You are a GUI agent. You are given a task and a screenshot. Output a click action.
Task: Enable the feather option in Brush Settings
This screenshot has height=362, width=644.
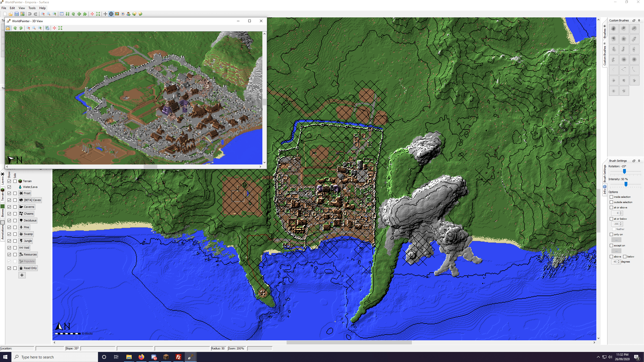[x=614, y=229]
